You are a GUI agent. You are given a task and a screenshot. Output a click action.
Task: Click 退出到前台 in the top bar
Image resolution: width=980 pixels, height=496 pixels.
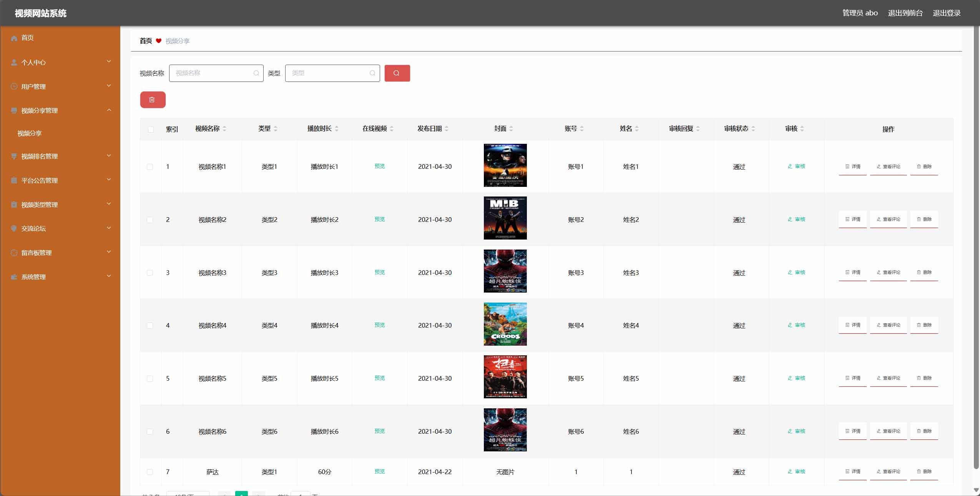(905, 13)
